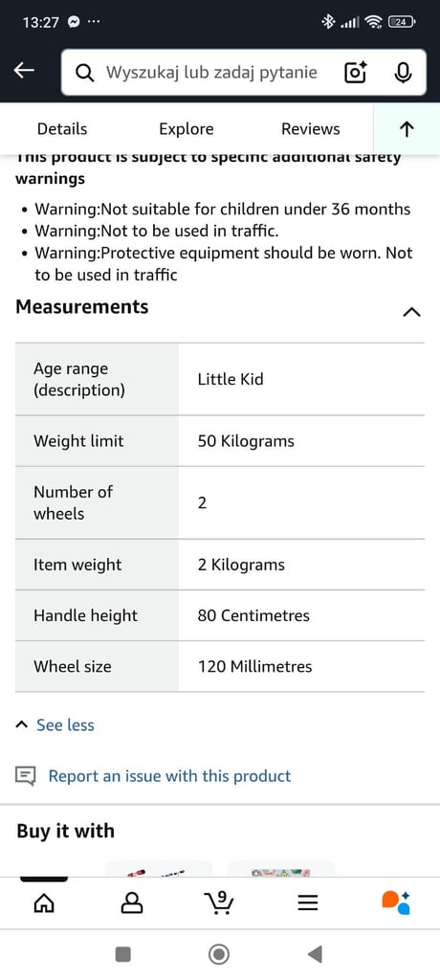
Task: Tap the back arrow beside search bar
Action: pyautogui.click(x=24, y=71)
